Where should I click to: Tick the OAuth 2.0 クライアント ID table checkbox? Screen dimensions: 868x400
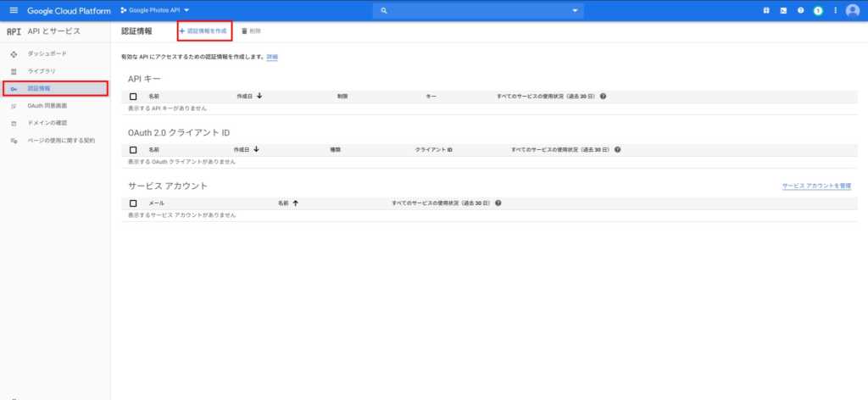(133, 150)
